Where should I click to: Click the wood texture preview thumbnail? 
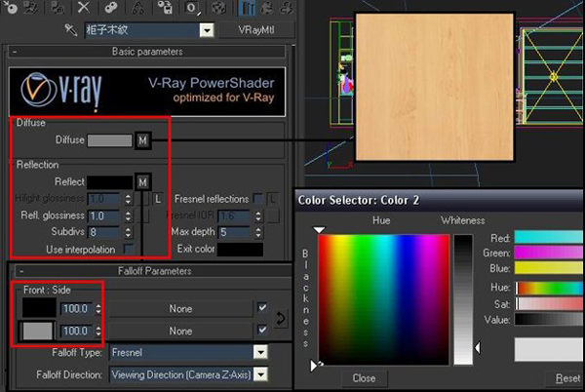click(x=435, y=87)
